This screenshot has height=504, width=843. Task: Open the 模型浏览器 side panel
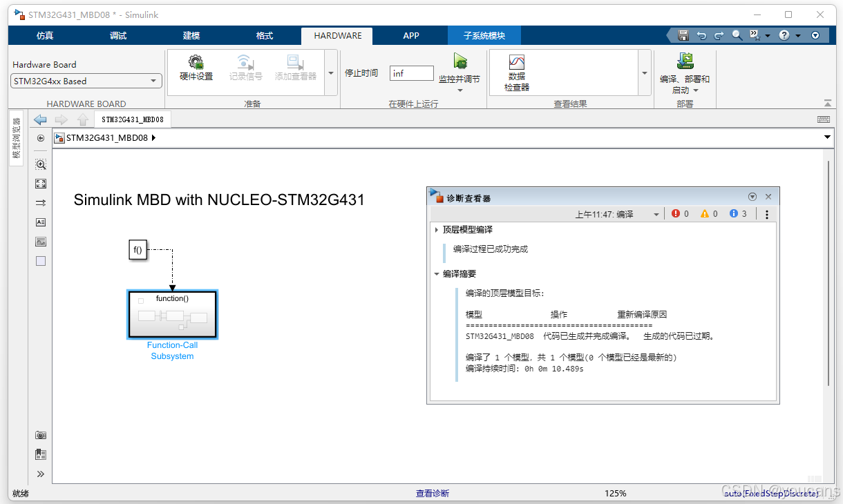click(17, 139)
